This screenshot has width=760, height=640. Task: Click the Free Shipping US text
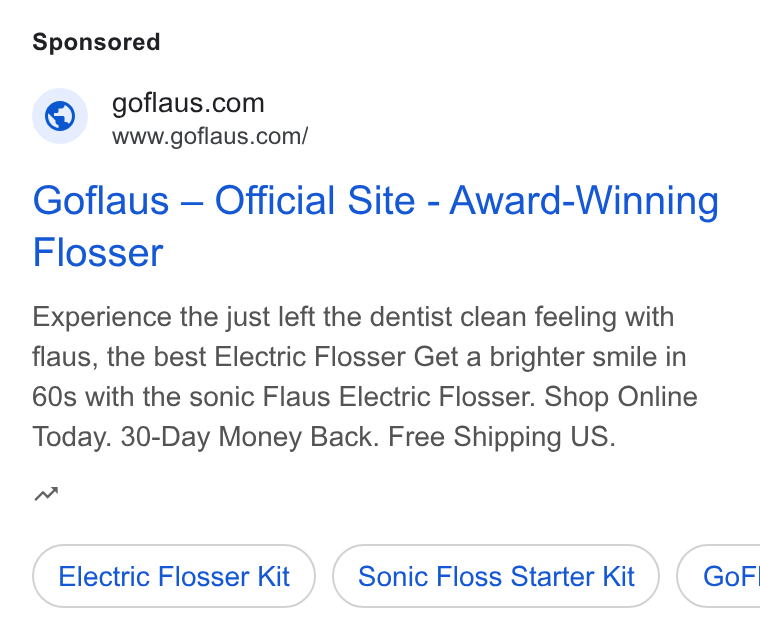pos(502,437)
